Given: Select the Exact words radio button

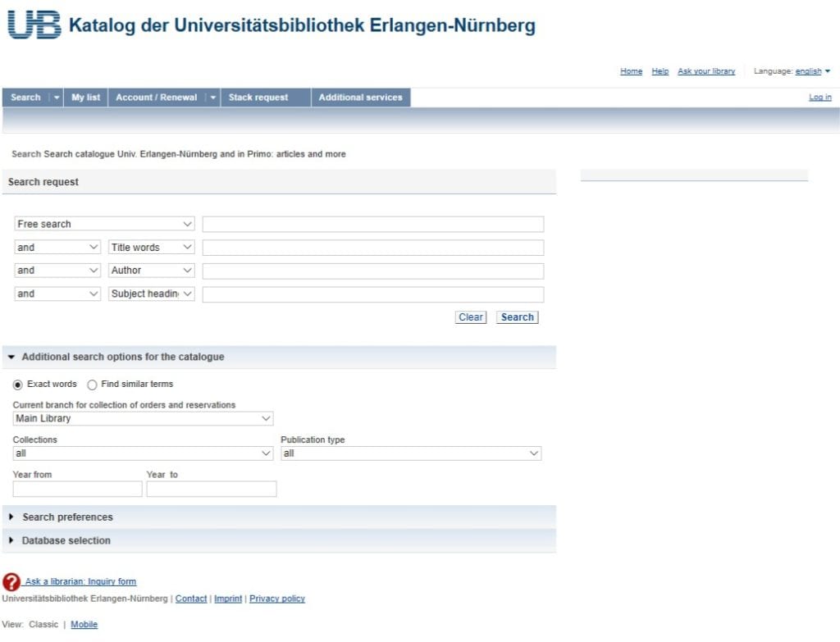Looking at the screenshot, I should pos(18,384).
